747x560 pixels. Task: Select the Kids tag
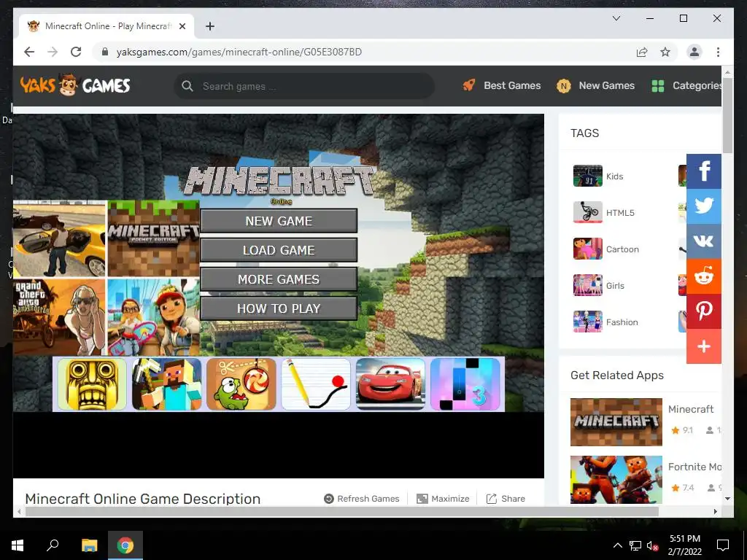[x=598, y=176]
